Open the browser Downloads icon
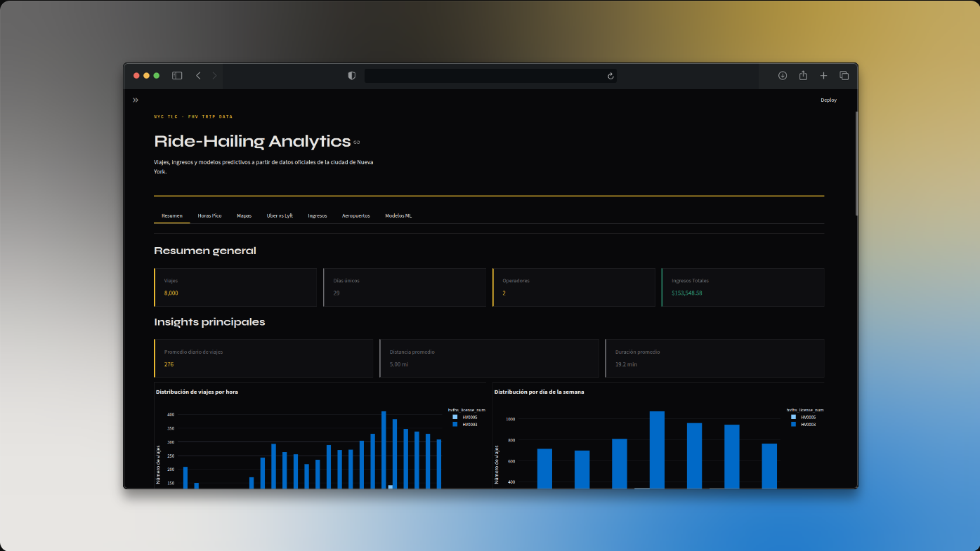980x551 pixels. [781, 74]
